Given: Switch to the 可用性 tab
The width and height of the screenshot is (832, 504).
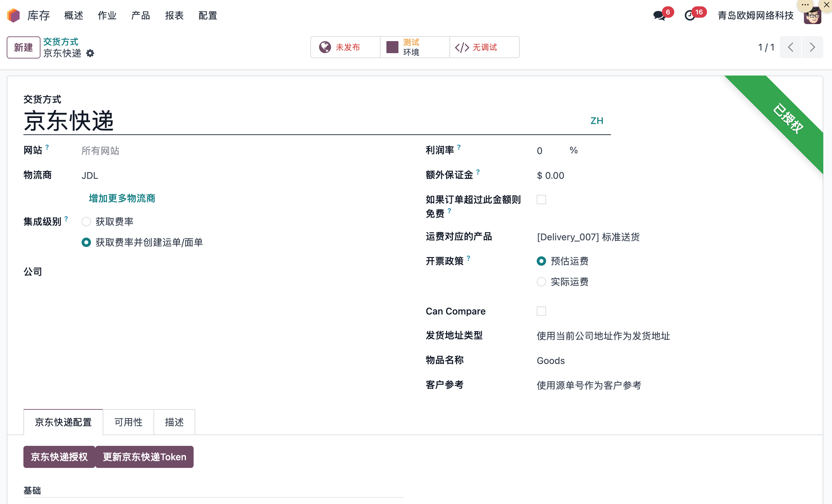Looking at the screenshot, I should click(128, 422).
